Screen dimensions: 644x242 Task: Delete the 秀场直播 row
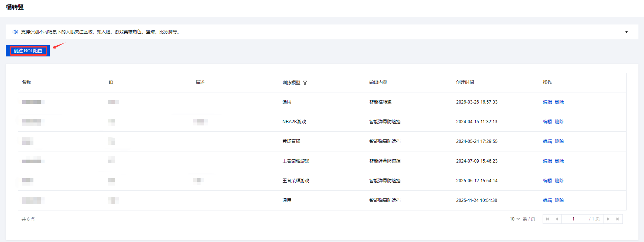click(559, 141)
